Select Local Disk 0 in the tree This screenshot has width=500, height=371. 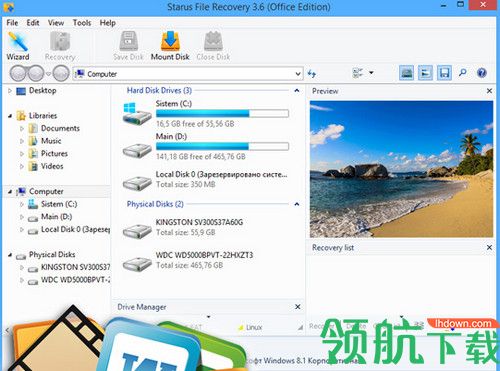(x=75, y=229)
